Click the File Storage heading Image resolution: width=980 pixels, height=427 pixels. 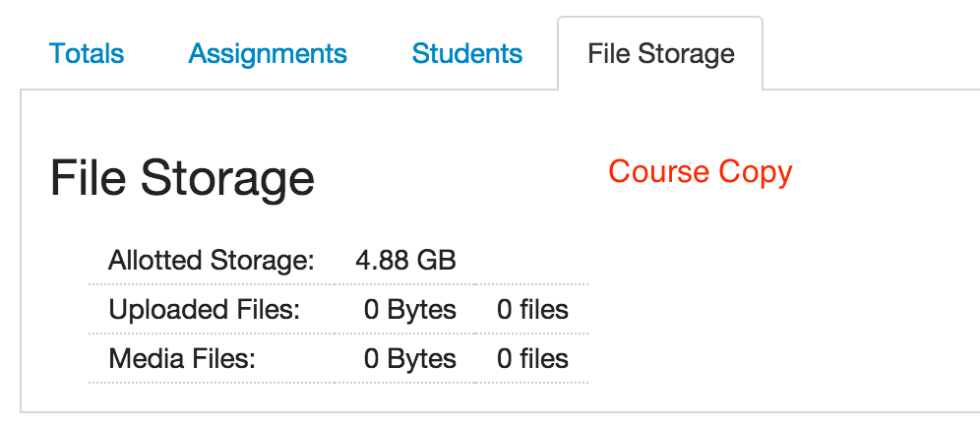(x=182, y=178)
